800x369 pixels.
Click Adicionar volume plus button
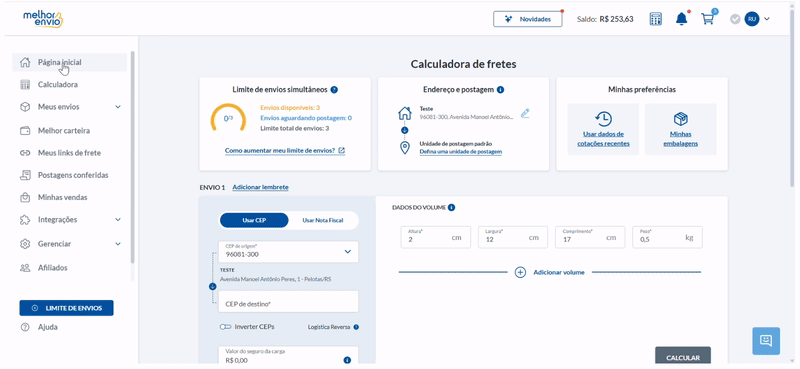click(520, 272)
